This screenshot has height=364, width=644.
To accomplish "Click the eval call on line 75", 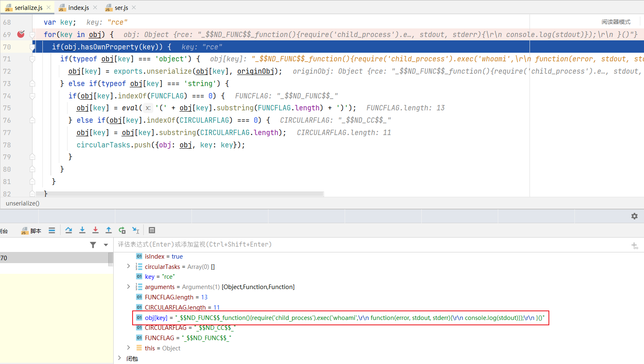I will click(130, 108).
